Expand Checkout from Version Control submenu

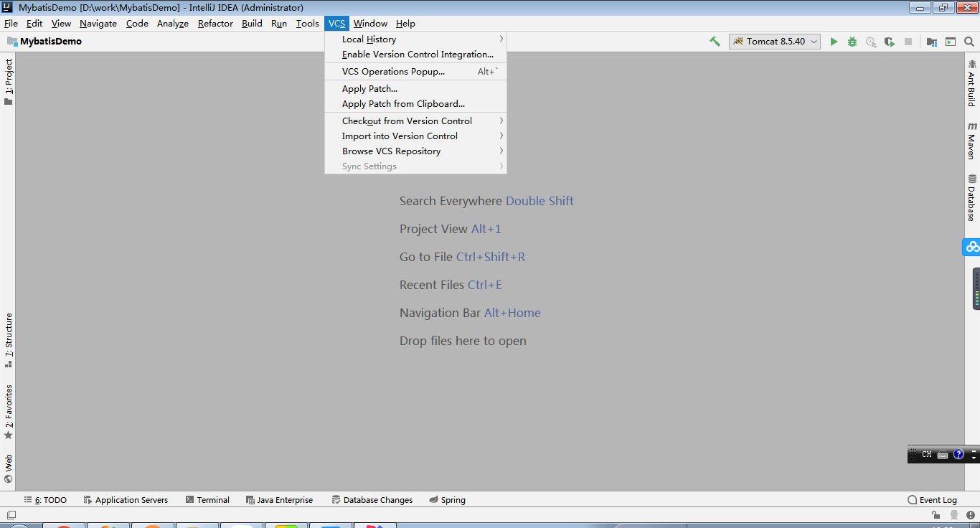(x=407, y=121)
